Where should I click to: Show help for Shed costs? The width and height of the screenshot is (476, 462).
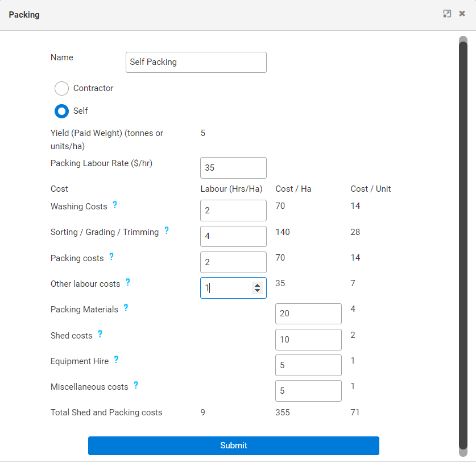pyautogui.click(x=100, y=334)
